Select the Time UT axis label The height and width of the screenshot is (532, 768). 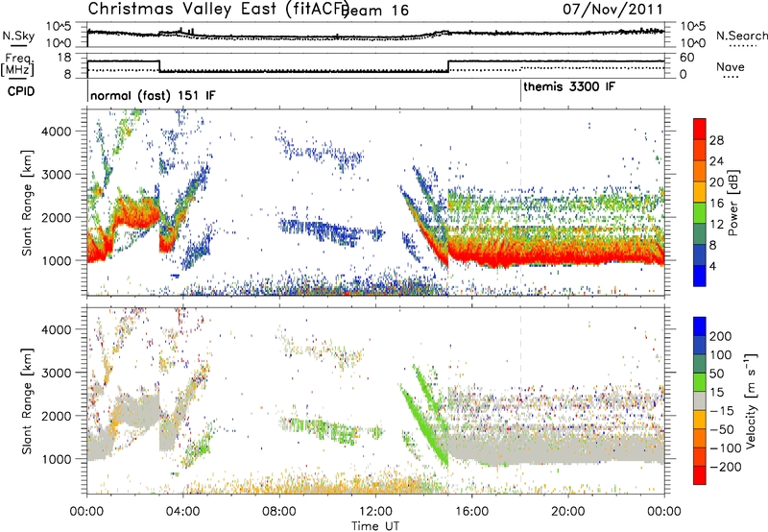375,526
